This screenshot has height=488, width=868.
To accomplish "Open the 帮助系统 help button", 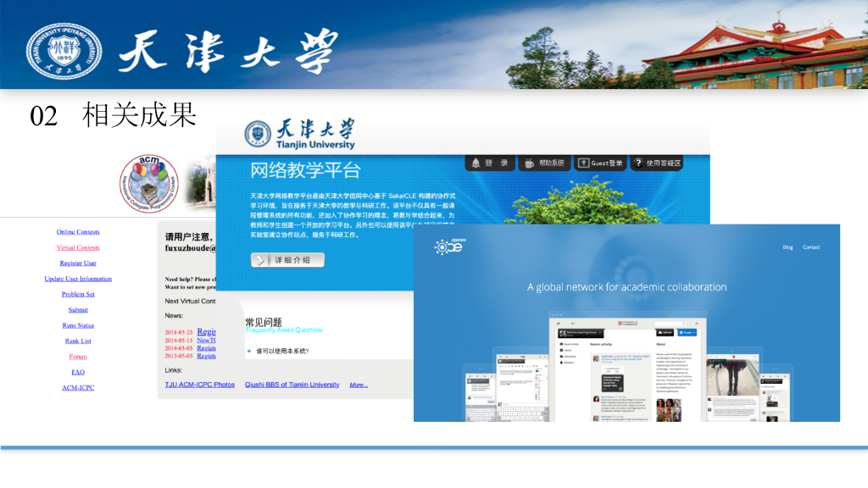I will [544, 164].
